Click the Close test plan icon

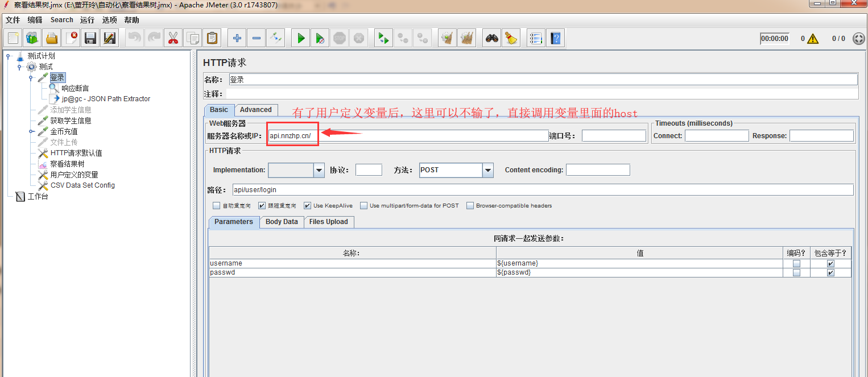pyautogui.click(x=71, y=38)
